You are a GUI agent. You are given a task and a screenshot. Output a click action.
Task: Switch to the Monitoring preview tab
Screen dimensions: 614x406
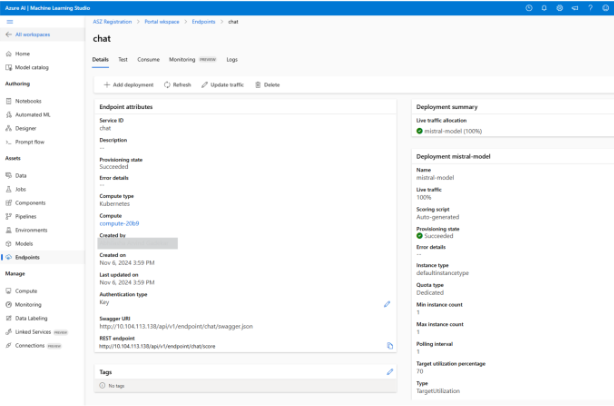pyautogui.click(x=192, y=60)
